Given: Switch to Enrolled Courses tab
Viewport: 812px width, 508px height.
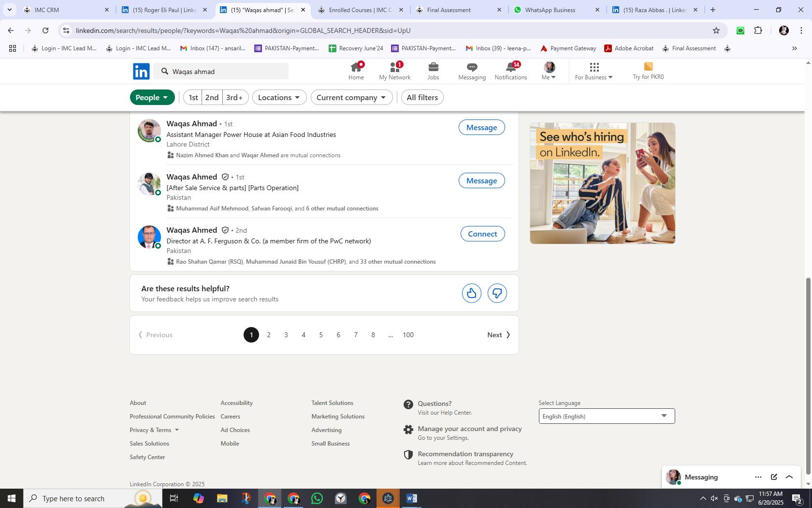Looking at the screenshot, I should tap(360, 10).
